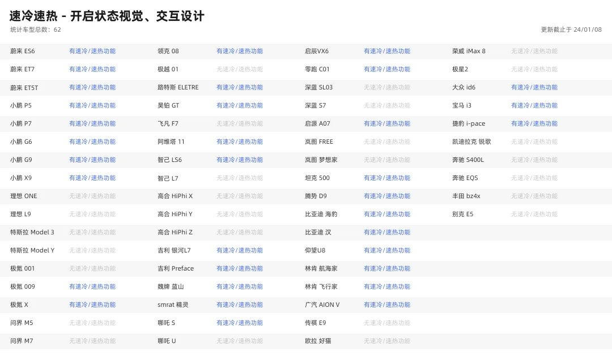612x364 pixels.
Task: Select the text 统计车型总数：62
Action: (36, 29)
